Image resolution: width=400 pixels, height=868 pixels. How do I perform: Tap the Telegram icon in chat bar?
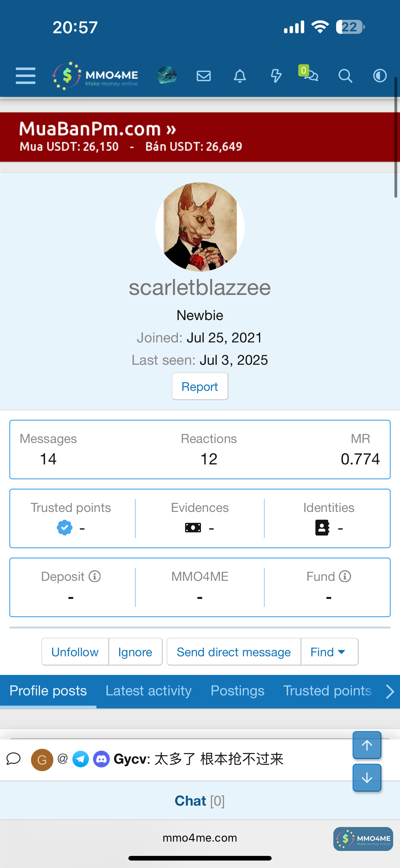(81, 759)
